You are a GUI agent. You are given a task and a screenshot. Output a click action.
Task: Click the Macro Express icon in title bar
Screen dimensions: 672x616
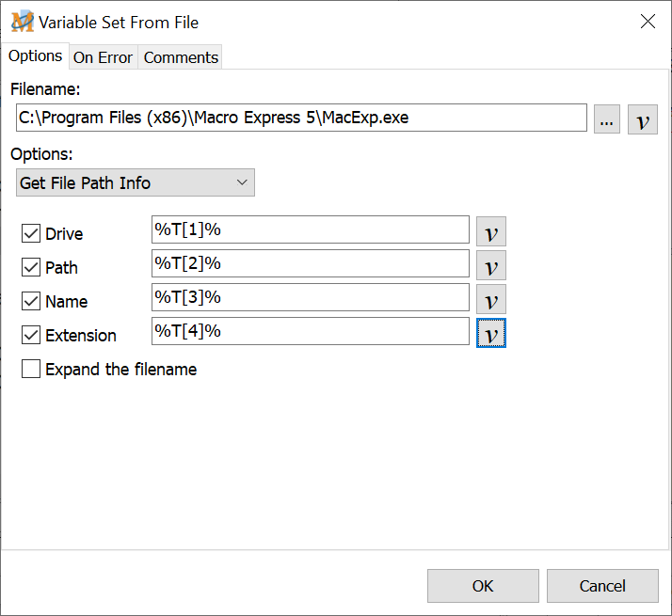[x=22, y=22]
